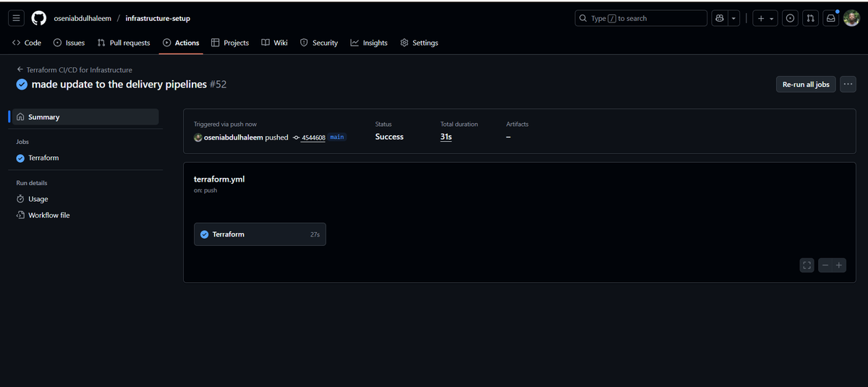Open the notifications inbox

coord(831,18)
